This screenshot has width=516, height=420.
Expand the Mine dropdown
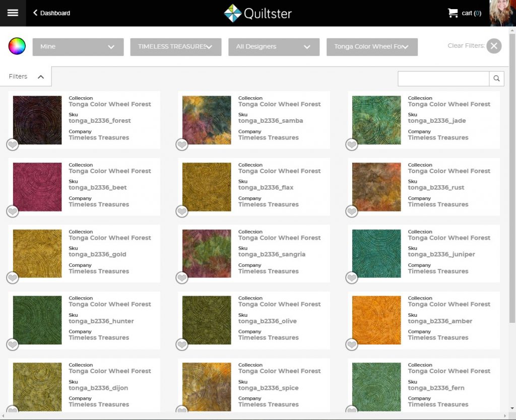point(78,47)
